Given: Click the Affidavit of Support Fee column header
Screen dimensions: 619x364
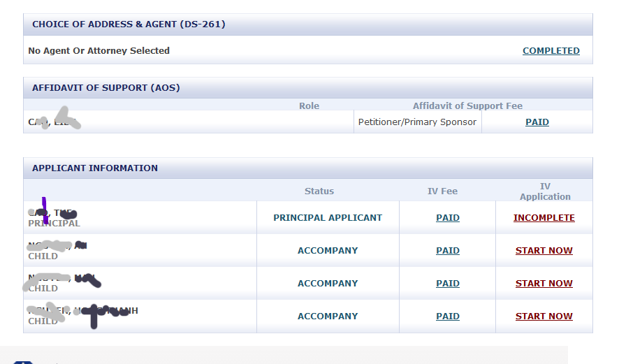Looking at the screenshot, I should [x=467, y=105].
